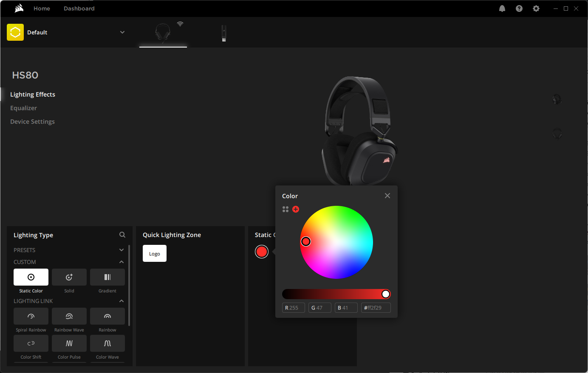Switch to the Dashboard tab
The height and width of the screenshot is (373, 588).
coord(79,8)
